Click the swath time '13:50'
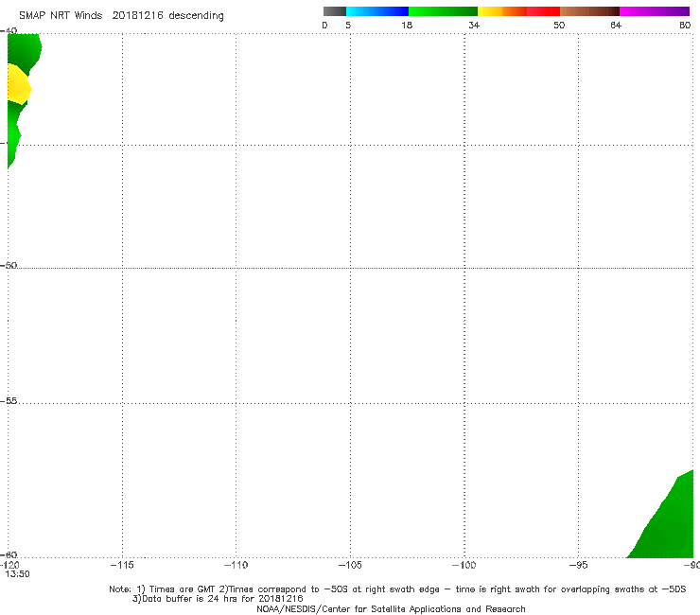The height and width of the screenshot is (615, 700). (17, 574)
